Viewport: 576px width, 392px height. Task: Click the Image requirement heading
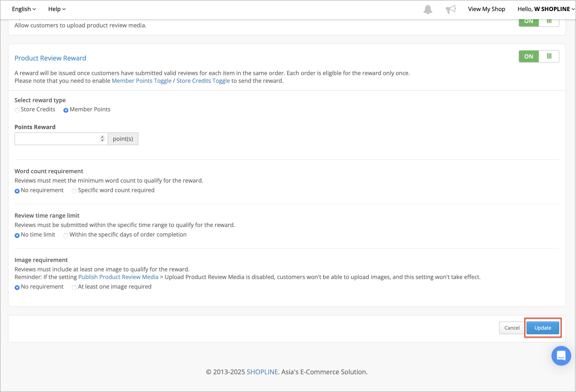click(x=41, y=260)
